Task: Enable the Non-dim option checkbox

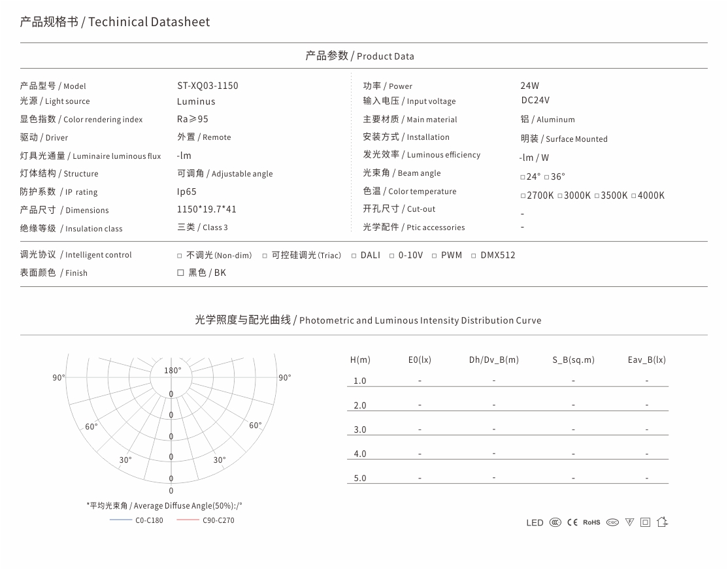Action: pyautogui.click(x=180, y=256)
